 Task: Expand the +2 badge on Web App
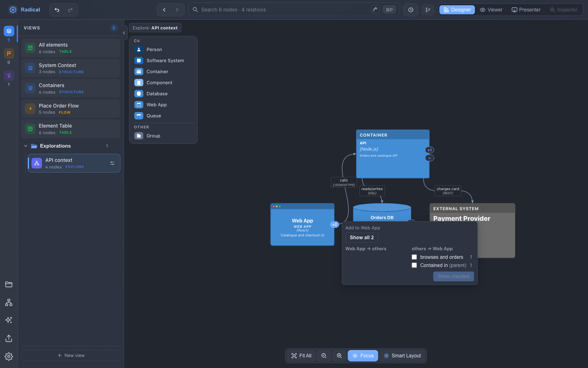pyautogui.click(x=334, y=224)
